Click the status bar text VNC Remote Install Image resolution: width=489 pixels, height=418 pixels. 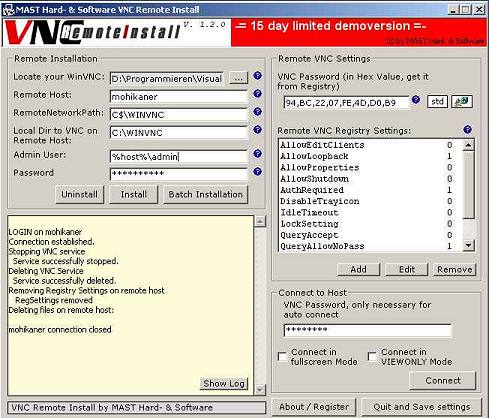coord(112,407)
